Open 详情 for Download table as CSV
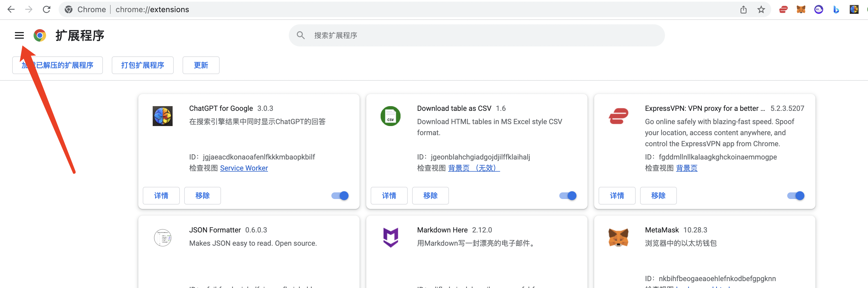 pos(389,196)
